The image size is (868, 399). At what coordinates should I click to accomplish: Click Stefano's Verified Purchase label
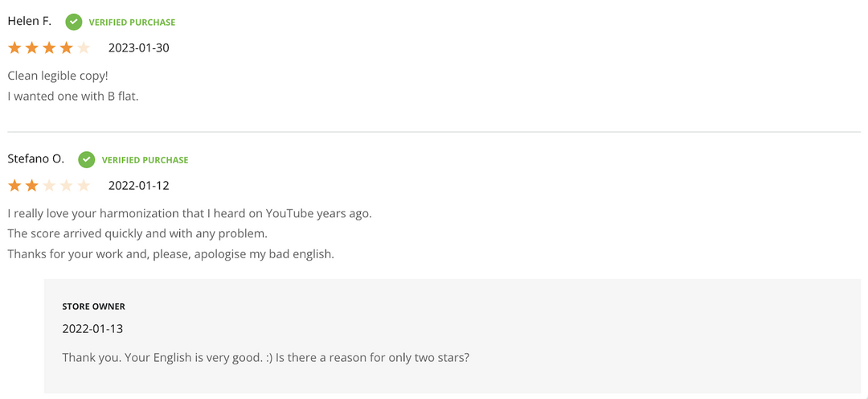pos(145,160)
